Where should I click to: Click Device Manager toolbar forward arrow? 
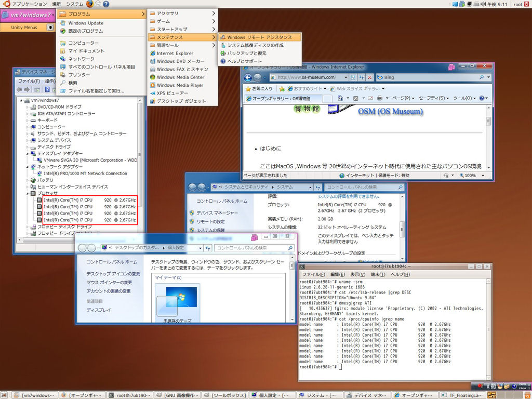tap(27, 89)
